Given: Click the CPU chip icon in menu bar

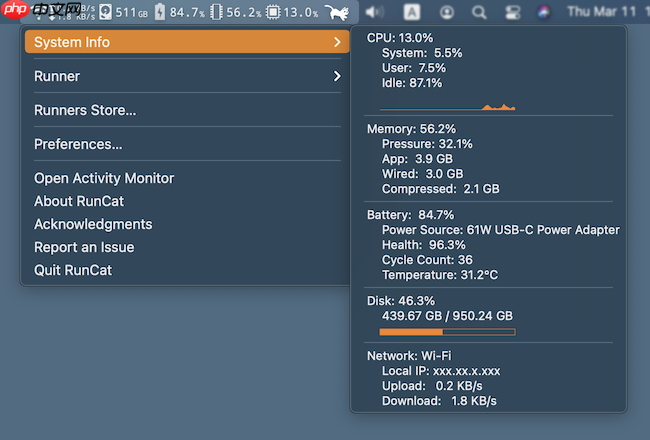Looking at the screenshot, I should pos(273,12).
